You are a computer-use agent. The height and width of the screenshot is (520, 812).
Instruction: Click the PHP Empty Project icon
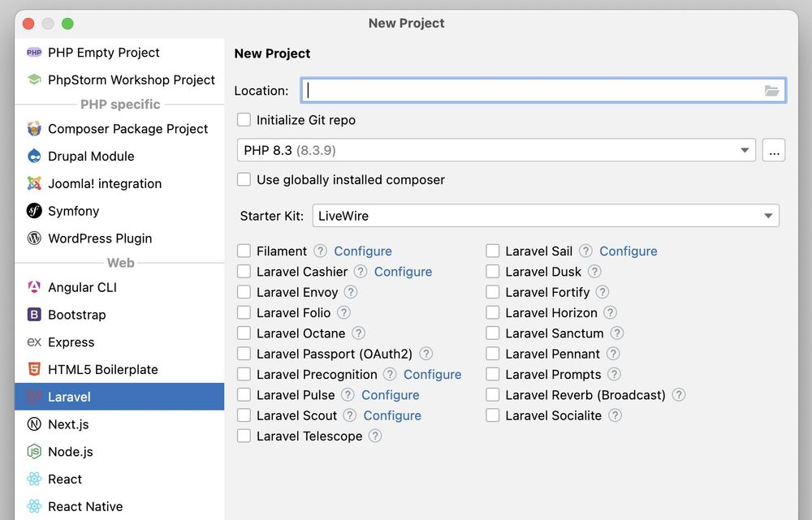34,52
